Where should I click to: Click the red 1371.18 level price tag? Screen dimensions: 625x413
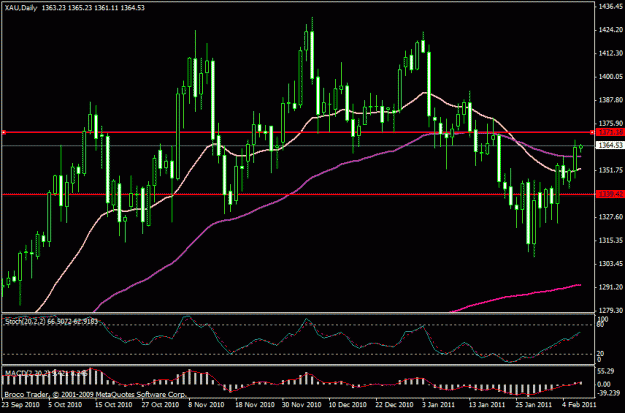[x=609, y=132]
